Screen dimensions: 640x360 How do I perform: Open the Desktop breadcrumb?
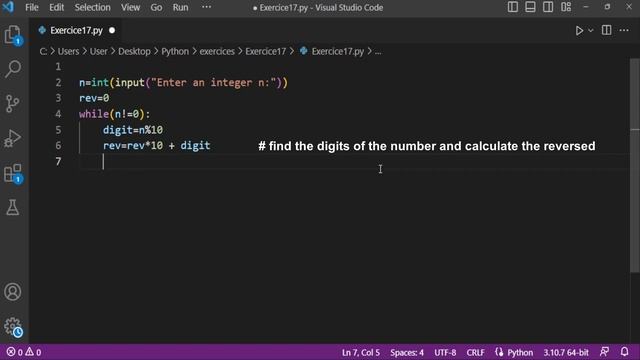134,51
